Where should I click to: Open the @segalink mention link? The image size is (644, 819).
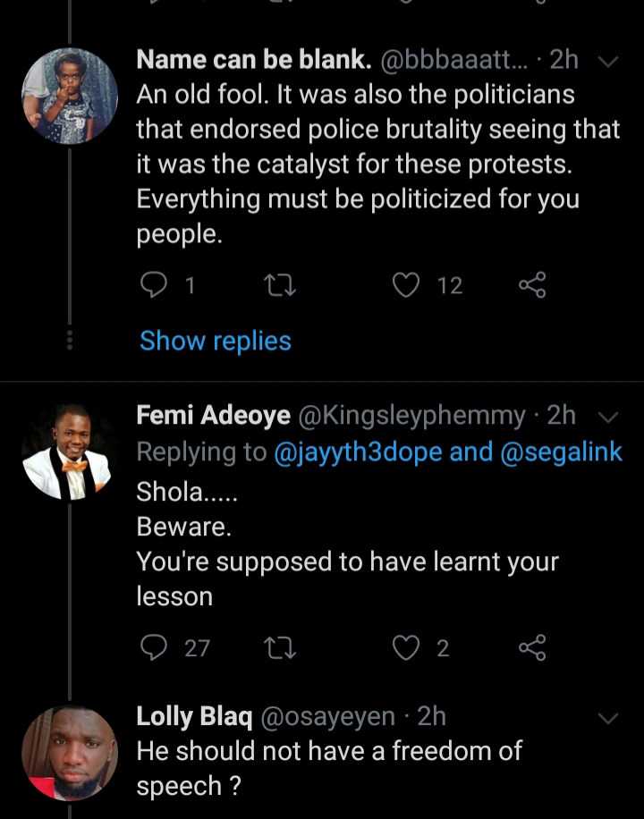(x=556, y=452)
